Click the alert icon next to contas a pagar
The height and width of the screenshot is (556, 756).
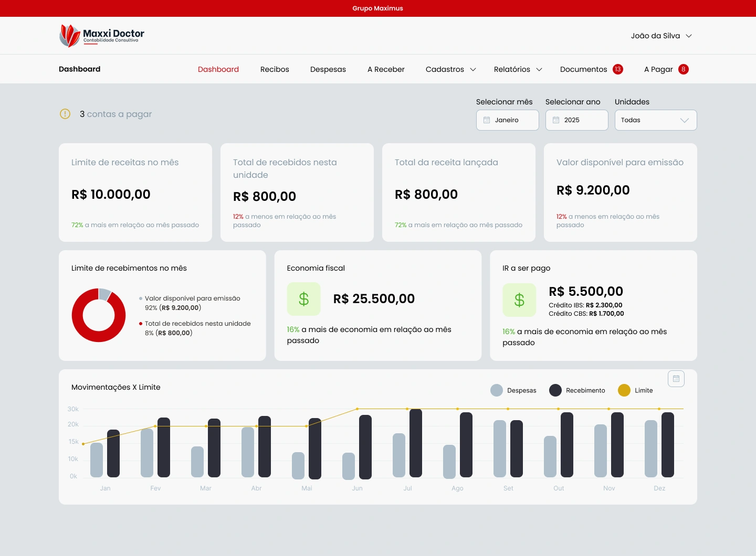[x=65, y=114]
